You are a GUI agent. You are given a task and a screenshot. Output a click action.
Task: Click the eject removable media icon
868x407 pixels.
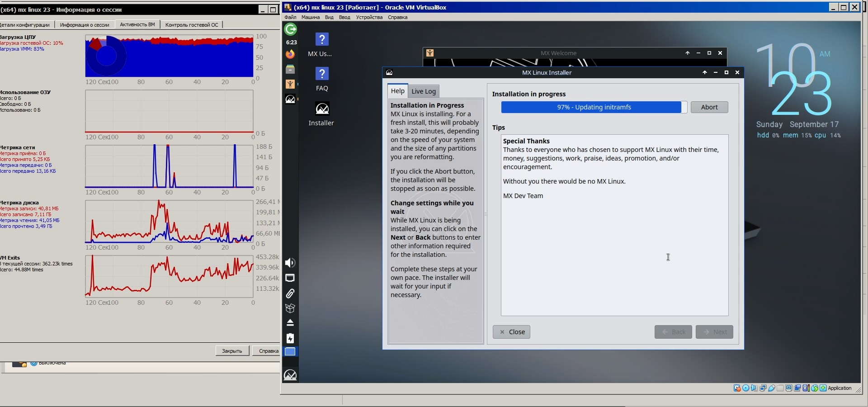pyautogui.click(x=290, y=322)
